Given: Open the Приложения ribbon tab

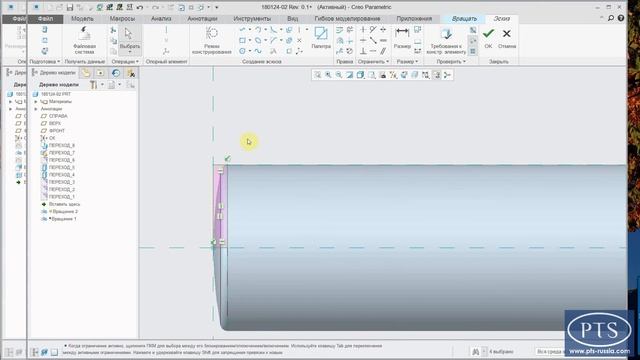Looking at the screenshot, I should pyautogui.click(x=414, y=19).
